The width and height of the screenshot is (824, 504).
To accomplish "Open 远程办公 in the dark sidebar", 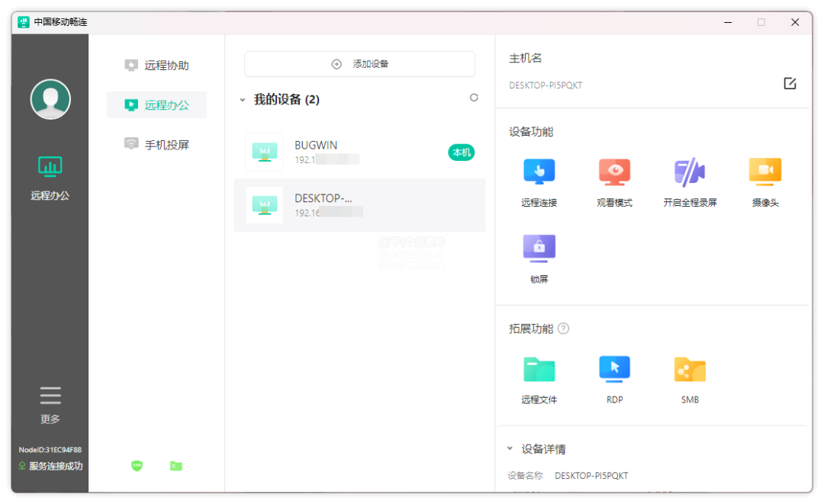I will (x=50, y=178).
